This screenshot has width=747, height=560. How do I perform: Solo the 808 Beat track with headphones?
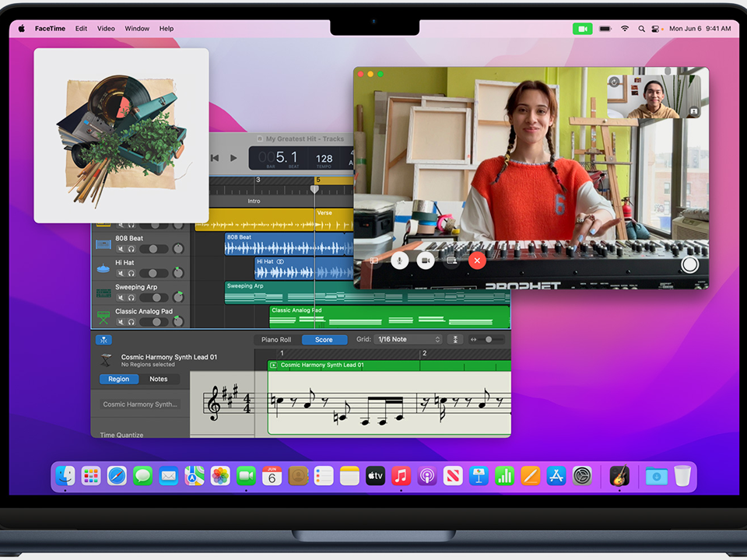pos(132,249)
